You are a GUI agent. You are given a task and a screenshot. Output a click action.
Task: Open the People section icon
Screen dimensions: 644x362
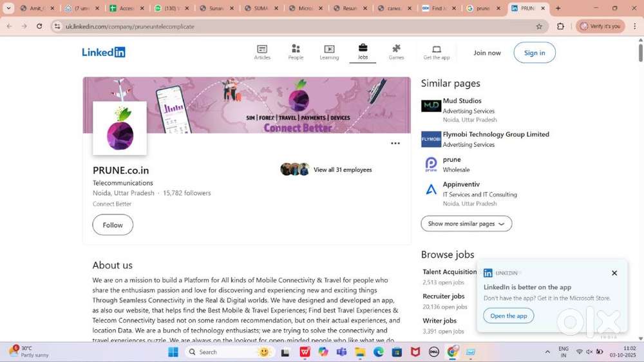click(x=296, y=49)
